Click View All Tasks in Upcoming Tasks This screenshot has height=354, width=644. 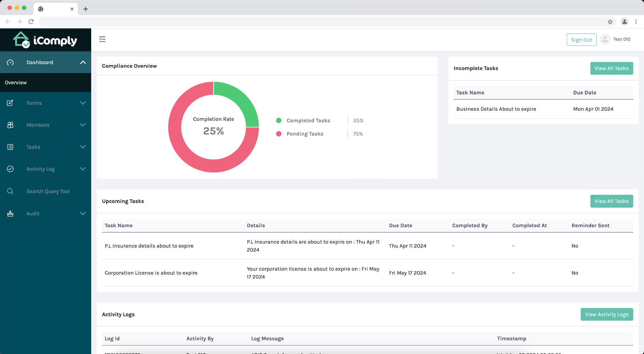tap(611, 201)
